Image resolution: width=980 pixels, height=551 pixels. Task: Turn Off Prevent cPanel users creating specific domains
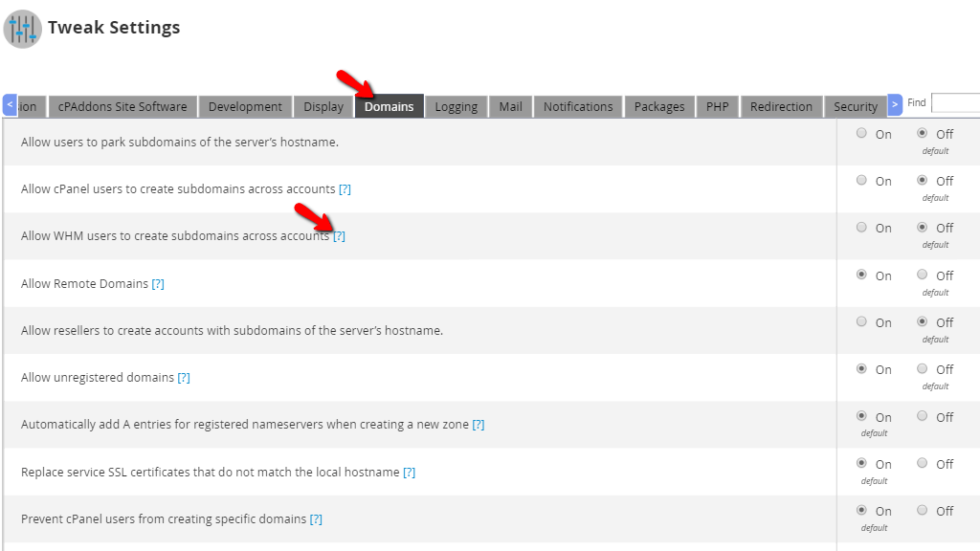pyautogui.click(x=922, y=510)
